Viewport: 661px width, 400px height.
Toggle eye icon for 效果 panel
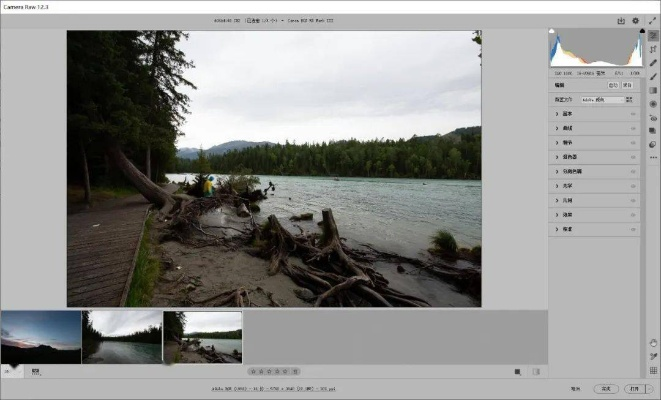click(633, 215)
